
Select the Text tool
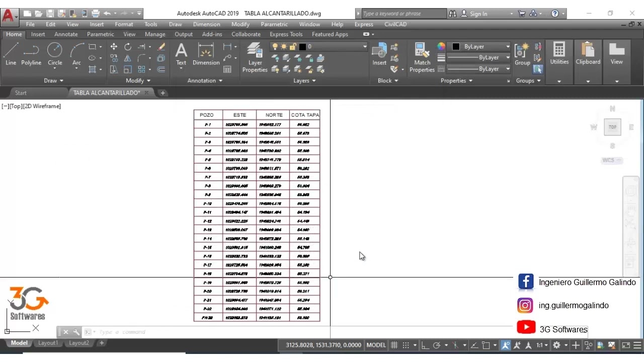click(x=181, y=54)
